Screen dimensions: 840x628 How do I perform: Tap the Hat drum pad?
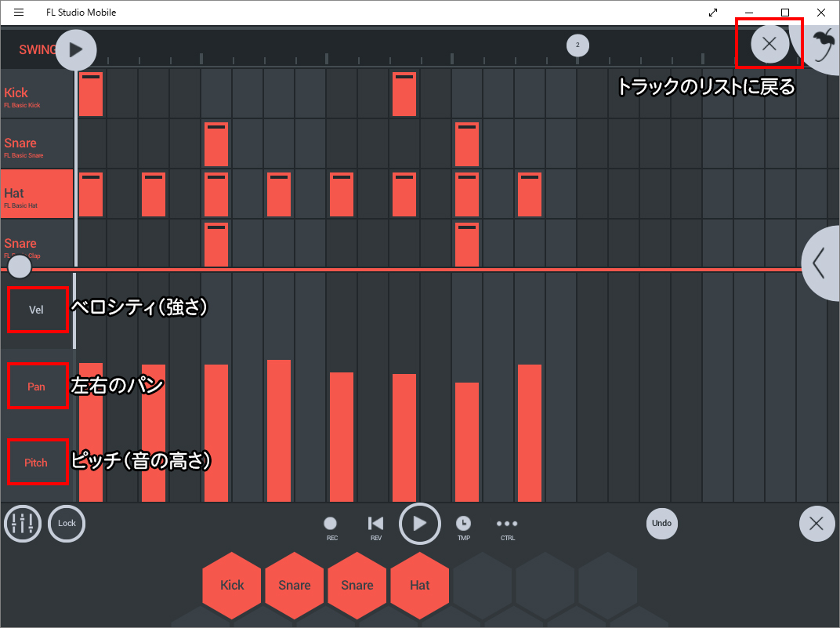[420, 585]
